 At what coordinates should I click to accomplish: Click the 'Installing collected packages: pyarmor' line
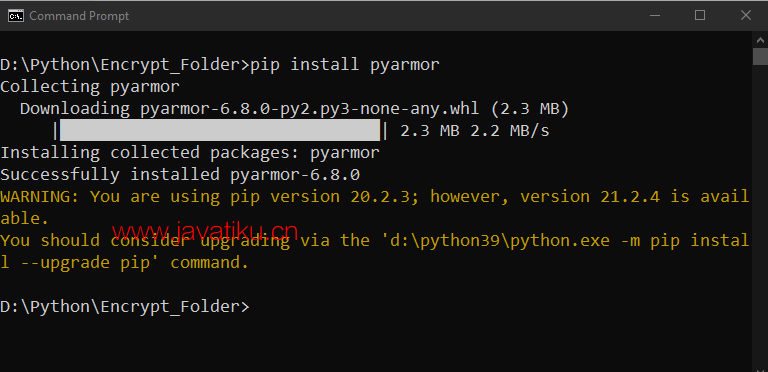point(190,153)
